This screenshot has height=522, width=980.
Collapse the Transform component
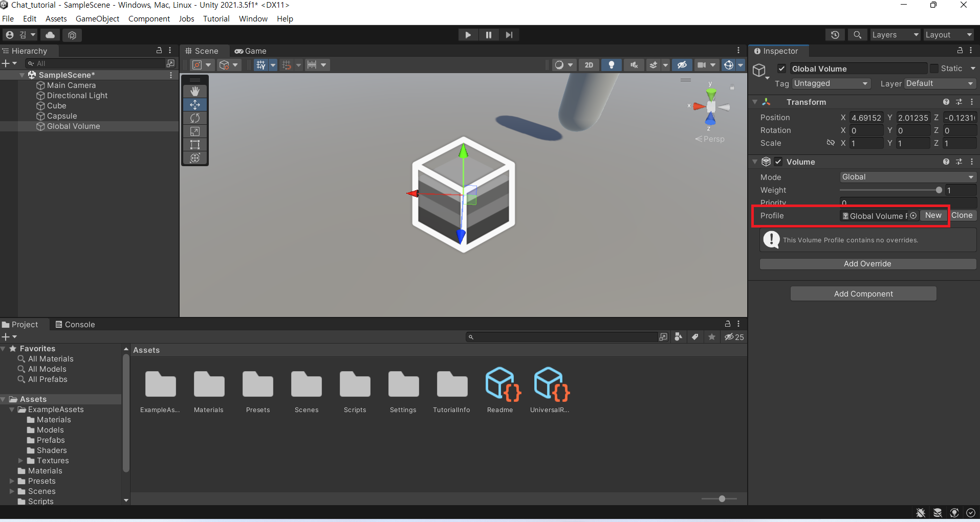[x=755, y=102]
